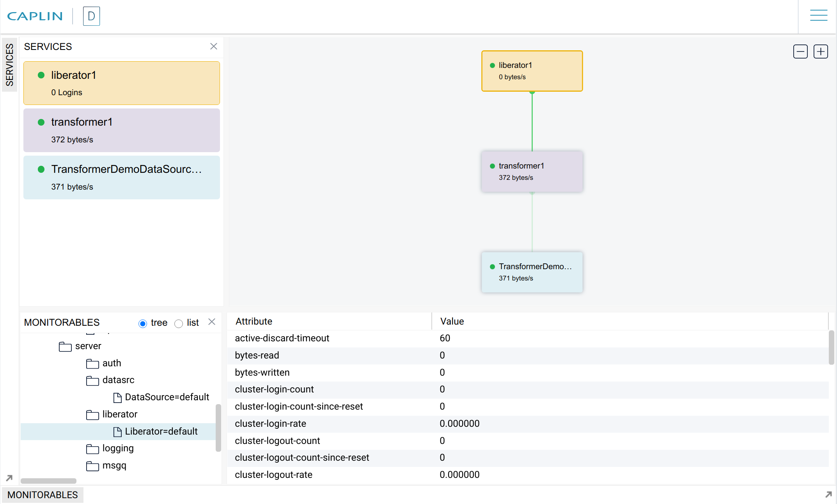Screen dimensions: 837x504
Task: Click the cluster-login-rate attribute
Action: tap(270, 424)
